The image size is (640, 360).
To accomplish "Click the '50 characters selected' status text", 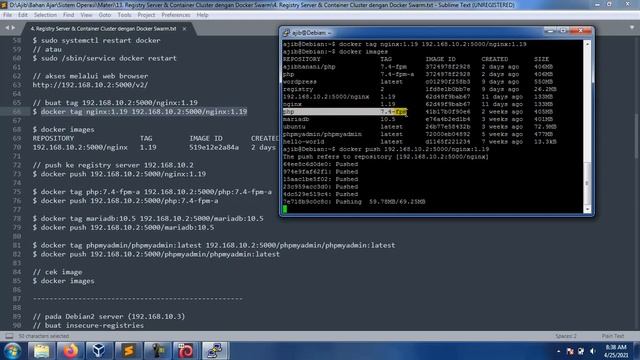I will pos(44,336).
